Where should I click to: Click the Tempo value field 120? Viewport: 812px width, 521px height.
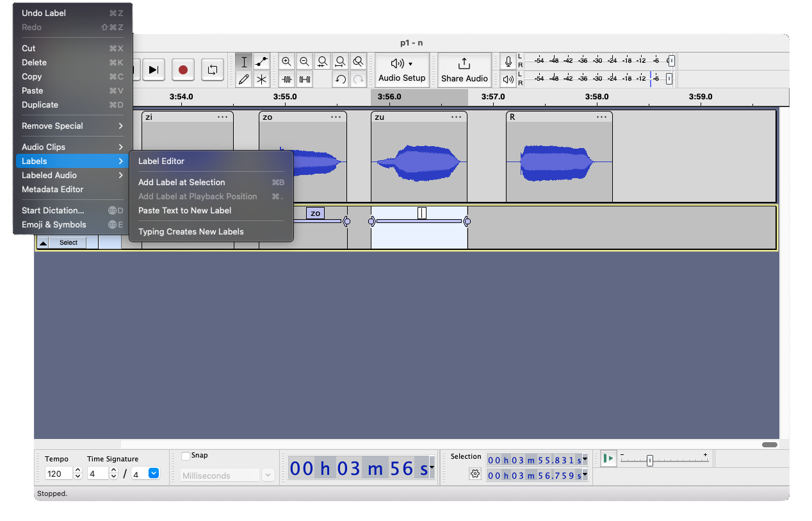(59, 474)
